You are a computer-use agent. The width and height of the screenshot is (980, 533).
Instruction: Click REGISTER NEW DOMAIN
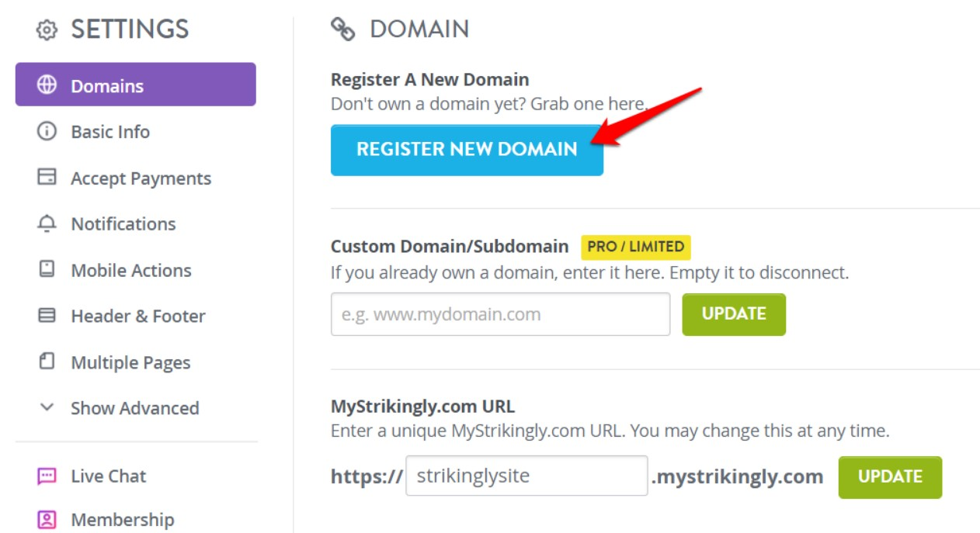(467, 149)
